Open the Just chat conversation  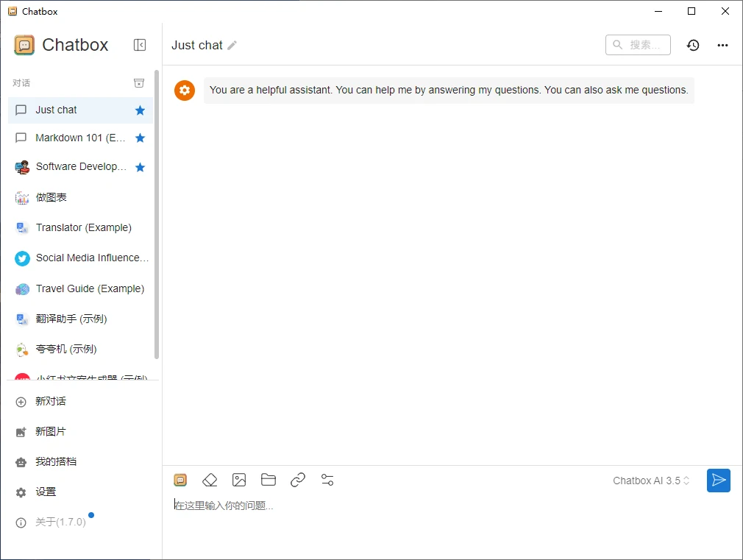81,110
